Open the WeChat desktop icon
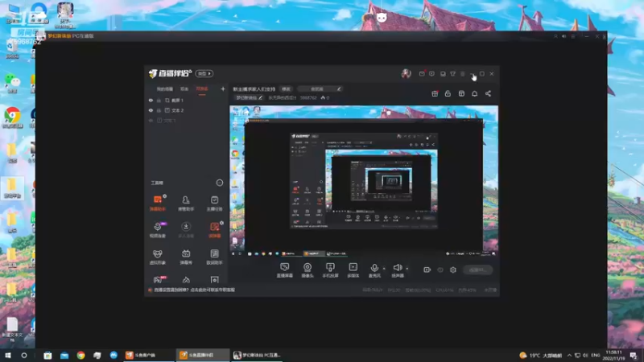 coord(13,83)
